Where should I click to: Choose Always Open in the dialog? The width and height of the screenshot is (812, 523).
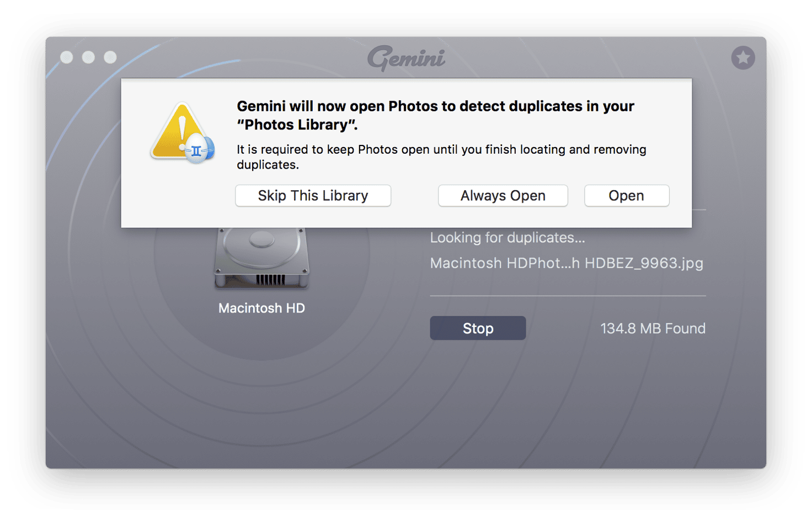503,196
